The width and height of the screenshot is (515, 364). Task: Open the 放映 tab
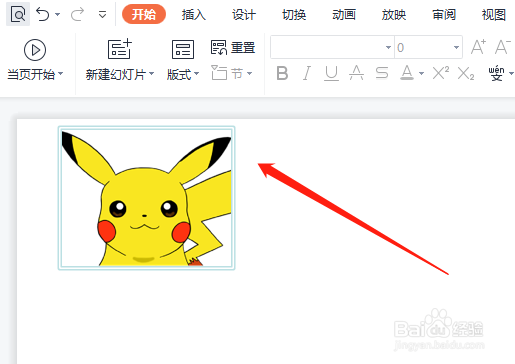pos(394,15)
